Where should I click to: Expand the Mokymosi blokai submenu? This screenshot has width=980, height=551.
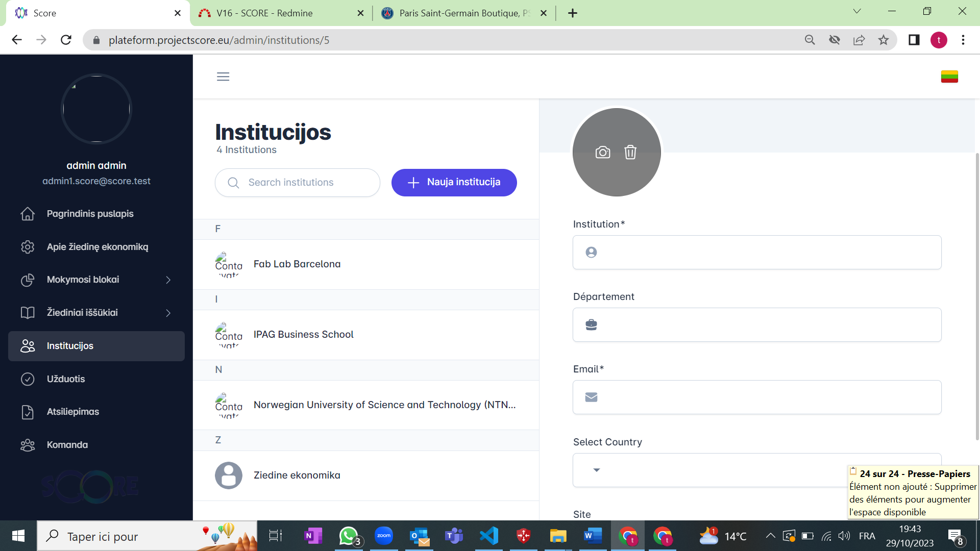168,280
